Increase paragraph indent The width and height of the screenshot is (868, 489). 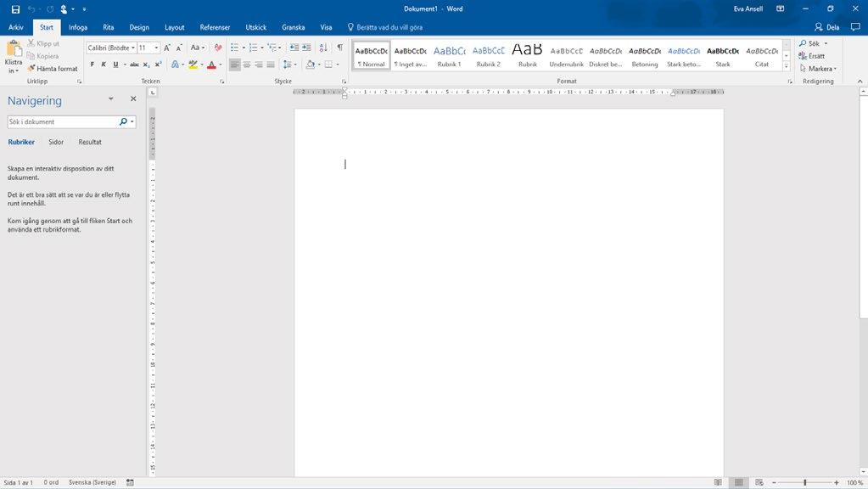tap(306, 48)
